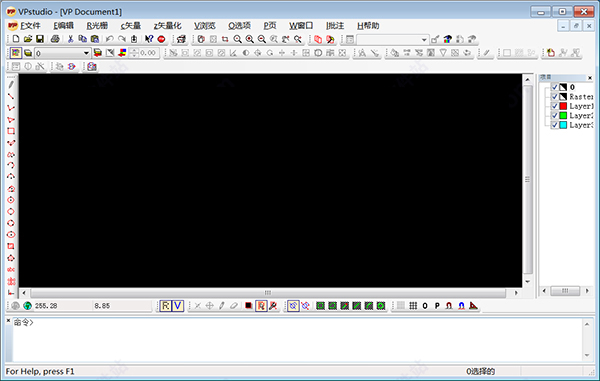Click the grid display icon
Screen dimensions: 600x381
pos(413,306)
